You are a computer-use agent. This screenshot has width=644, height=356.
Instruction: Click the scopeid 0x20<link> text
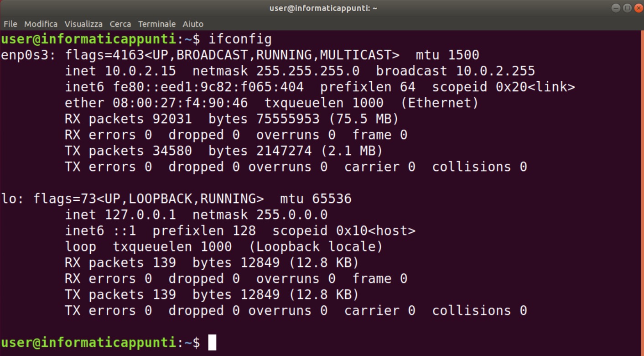point(504,87)
